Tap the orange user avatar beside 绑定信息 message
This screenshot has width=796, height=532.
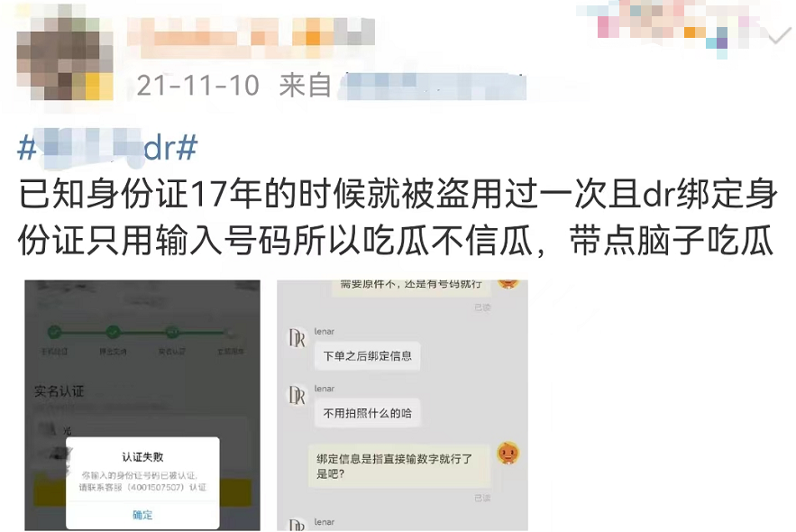[508, 453]
